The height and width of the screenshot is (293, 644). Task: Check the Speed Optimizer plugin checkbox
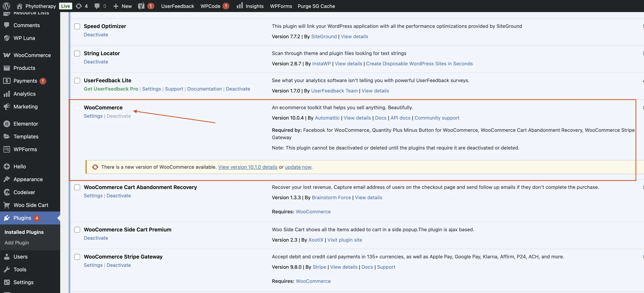77,26
